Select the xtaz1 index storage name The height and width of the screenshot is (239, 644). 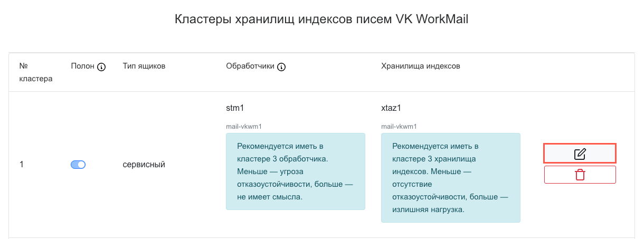tap(391, 108)
